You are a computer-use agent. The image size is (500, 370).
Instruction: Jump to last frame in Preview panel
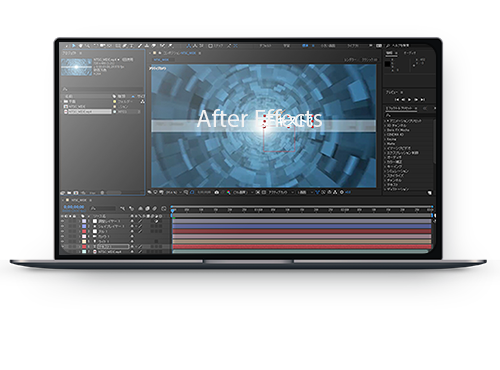[x=423, y=99]
